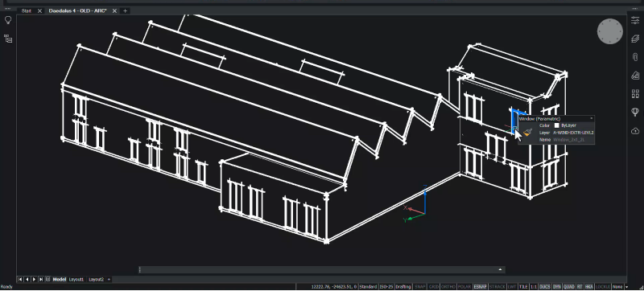Open the ISO-25 dimension style dropdown
Screen dimensions: 644x291
386,287
